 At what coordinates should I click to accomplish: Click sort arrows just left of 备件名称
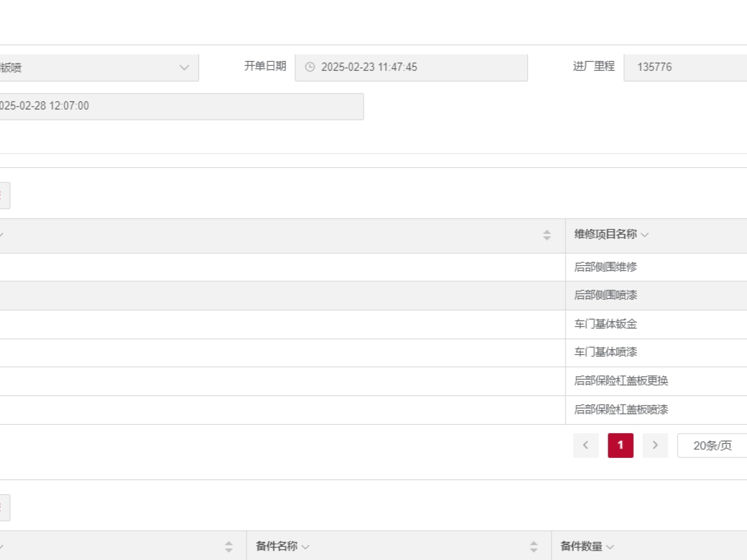click(x=228, y=547)
